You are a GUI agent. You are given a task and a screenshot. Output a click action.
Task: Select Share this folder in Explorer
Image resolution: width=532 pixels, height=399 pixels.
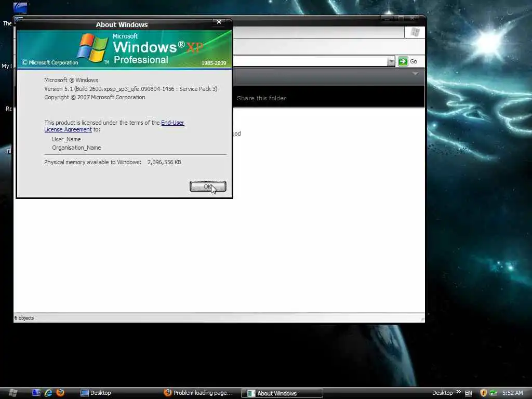click(x=261, y=98)
